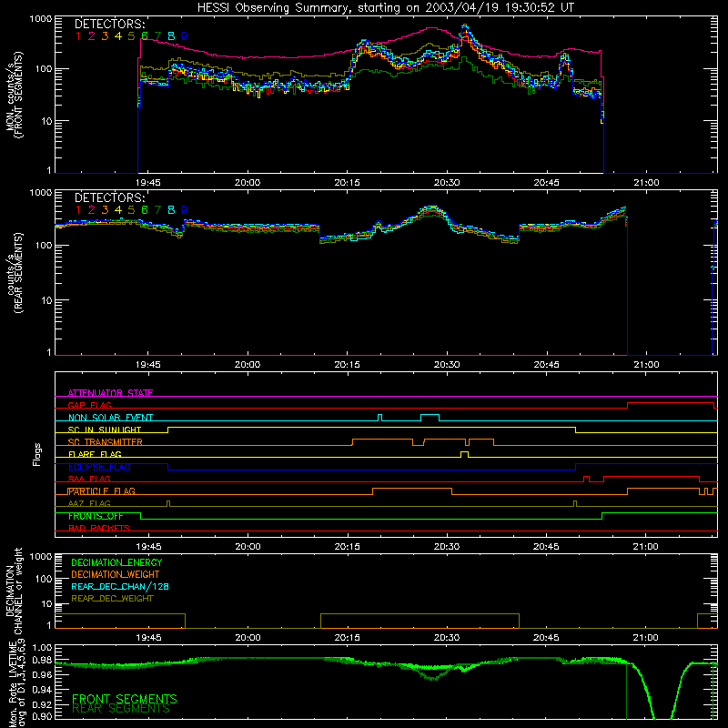Screen dimensions: 728x728
Task: Click MON. counts/s (FRONT SEGMENTS) axis title
Action: 14,95
